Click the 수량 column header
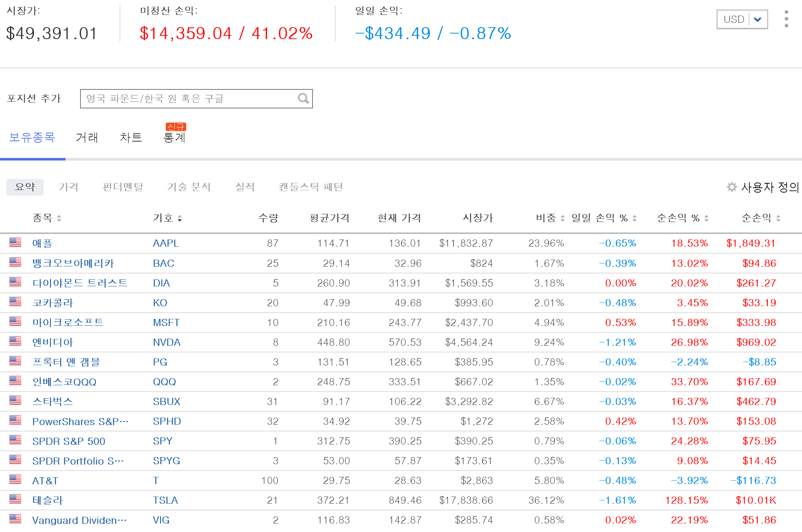 269,218
